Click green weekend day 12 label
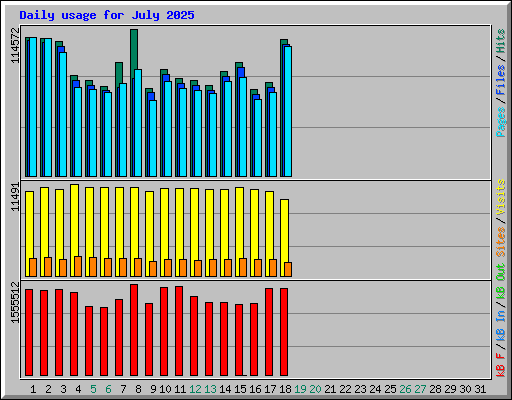This screenshot has height=400, width=512. pyautogui.click(x=195, y=389)
